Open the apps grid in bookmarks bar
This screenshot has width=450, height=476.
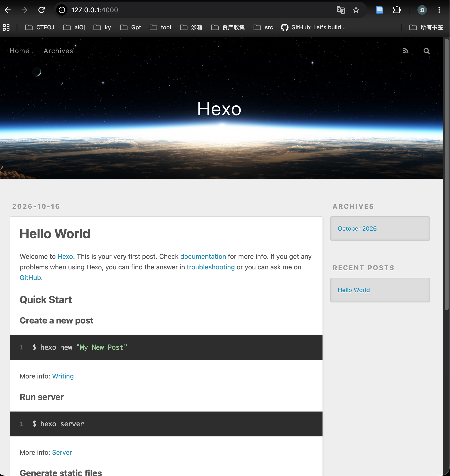coord(6,27)
